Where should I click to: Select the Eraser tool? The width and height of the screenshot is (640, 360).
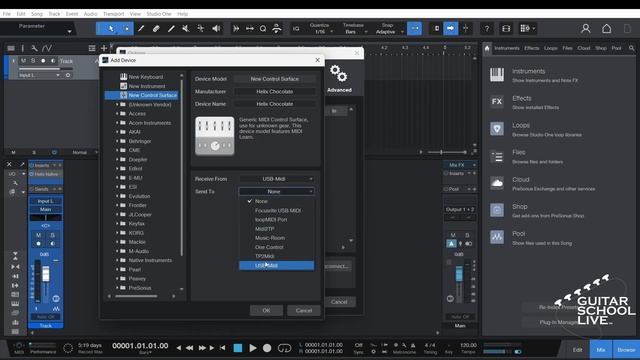click(x=156, y=29)
